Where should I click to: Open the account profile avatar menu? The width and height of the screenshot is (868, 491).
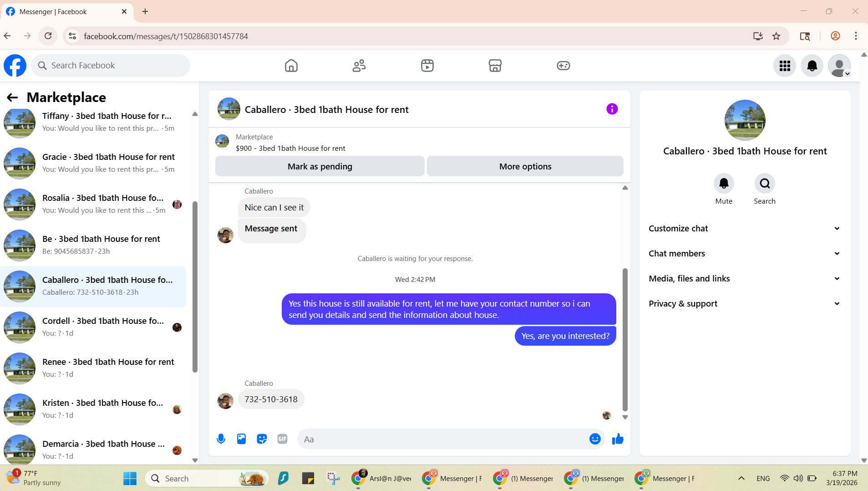(839, 66)
